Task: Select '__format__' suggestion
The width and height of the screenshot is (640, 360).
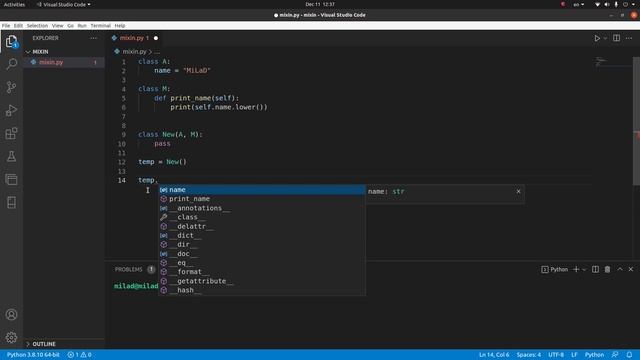Action: tap(262, 272)
